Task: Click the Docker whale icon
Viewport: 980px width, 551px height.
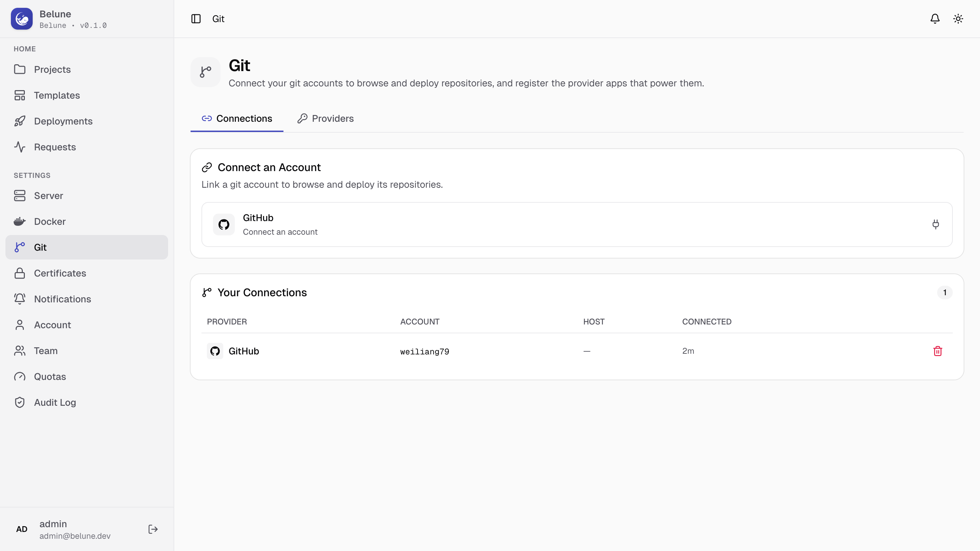Action: pyautogui.click(x=20, y=221)
